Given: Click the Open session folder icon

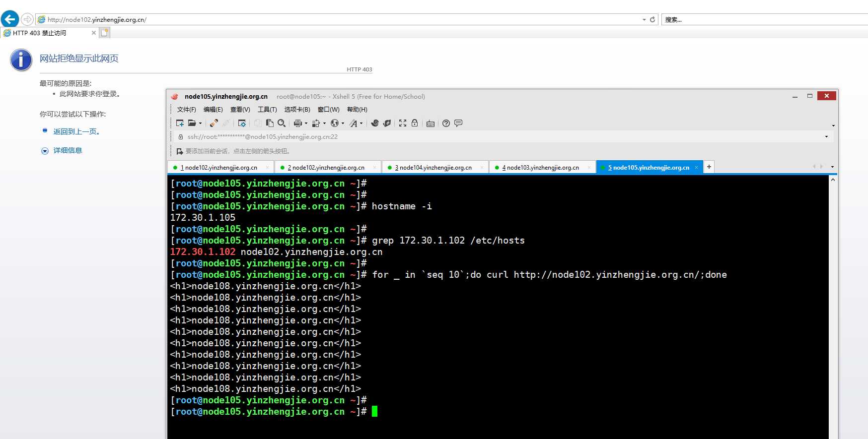Looking at the screenshot, I should click(x=192, y=123).
